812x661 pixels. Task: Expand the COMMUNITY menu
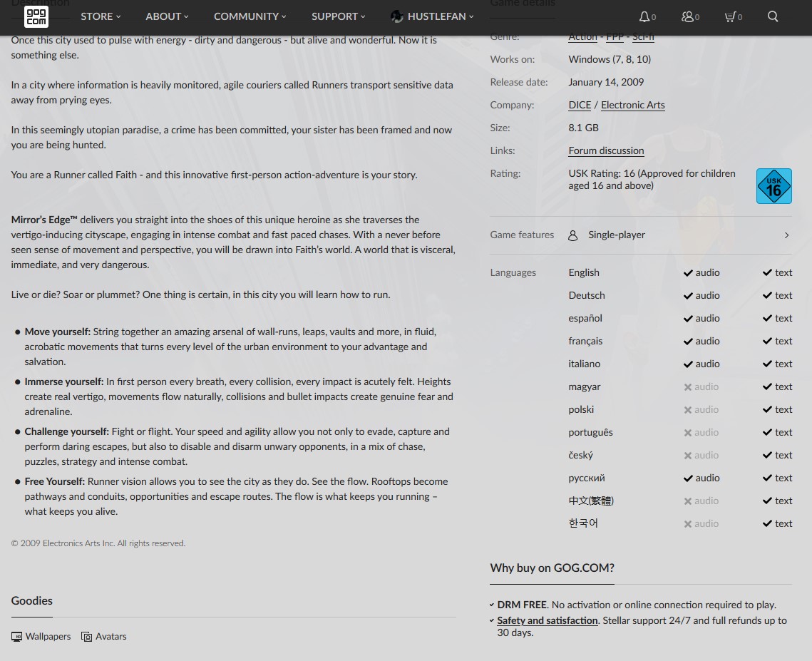250,16
